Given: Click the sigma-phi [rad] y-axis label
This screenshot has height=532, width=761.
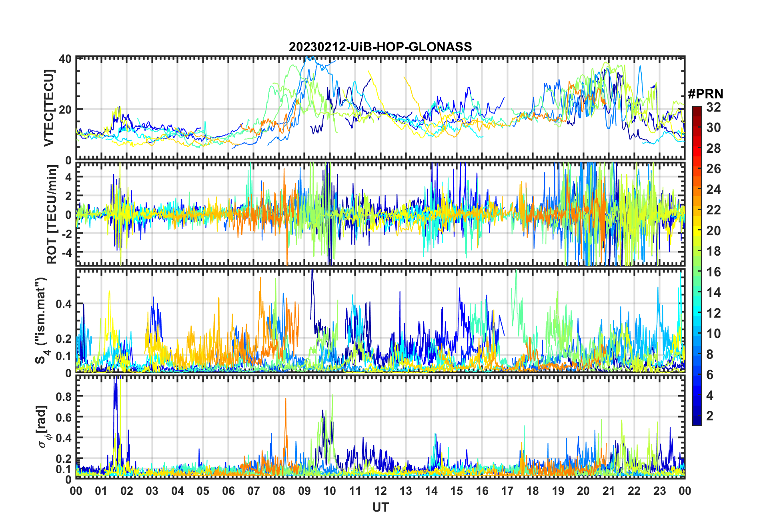Looking at the screenshot, I should click(x=43, y=426).
